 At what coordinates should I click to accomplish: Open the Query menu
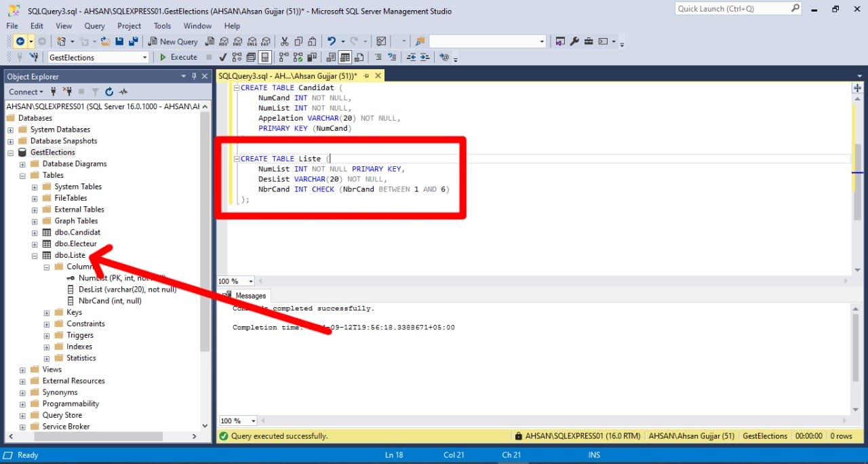94,26
